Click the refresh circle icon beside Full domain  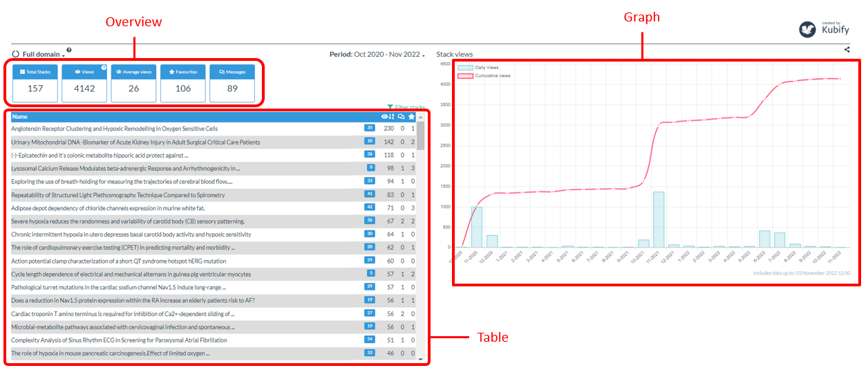(x=16, y=54)
